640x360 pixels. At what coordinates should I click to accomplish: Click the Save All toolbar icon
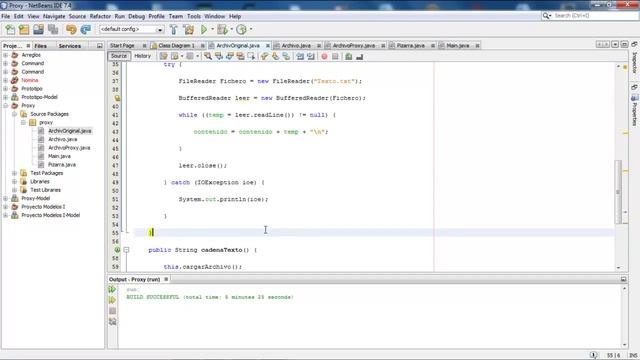(x=53, y=29)
